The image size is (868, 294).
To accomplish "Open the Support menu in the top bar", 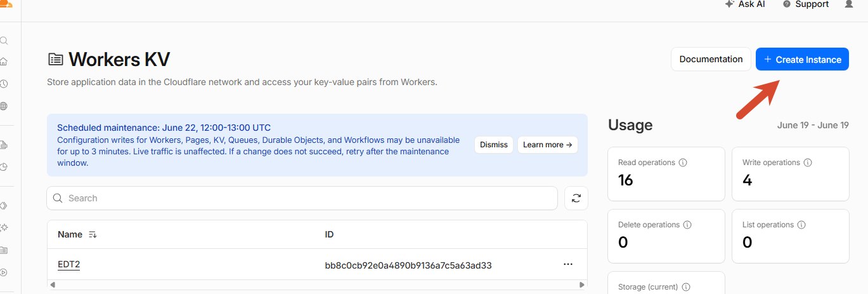I will click(x=805, y=4).
